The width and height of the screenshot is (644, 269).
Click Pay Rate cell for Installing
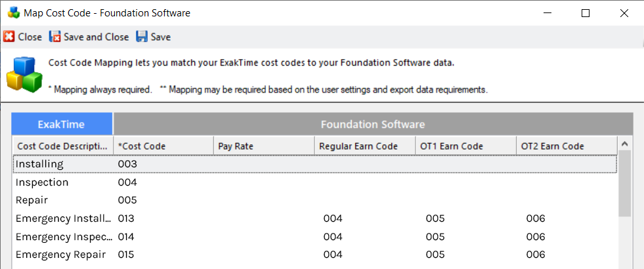click(x=264, y=164)
